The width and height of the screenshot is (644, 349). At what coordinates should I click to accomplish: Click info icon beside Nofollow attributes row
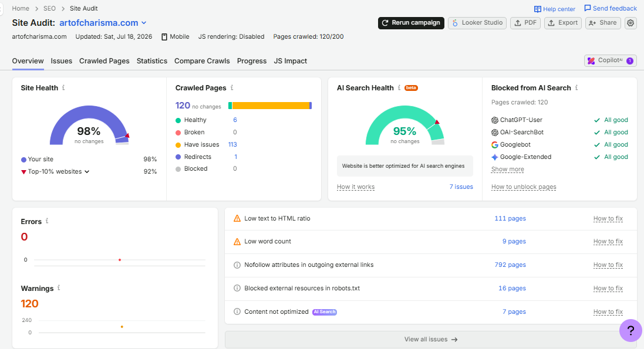tap(237, 265)
